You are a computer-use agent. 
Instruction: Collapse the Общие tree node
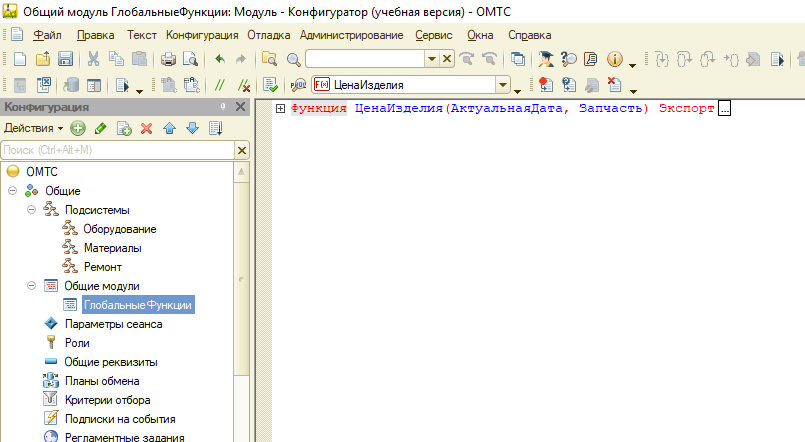(x=13, y=190)
